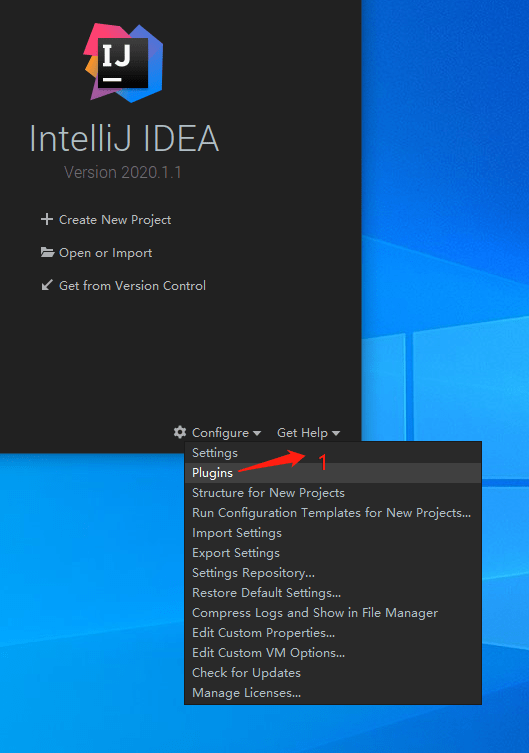Click the IntelliJ IDEA logo
The width and height of the screenshot is (529, 753).
tap(123, 63)
